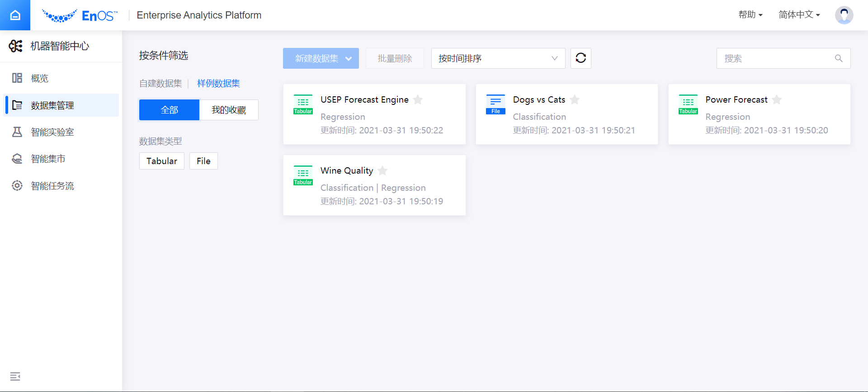Focus the 搜索 search input field
Image resolution: width=868 pixels, height=392 pixels.
[783, 58]
